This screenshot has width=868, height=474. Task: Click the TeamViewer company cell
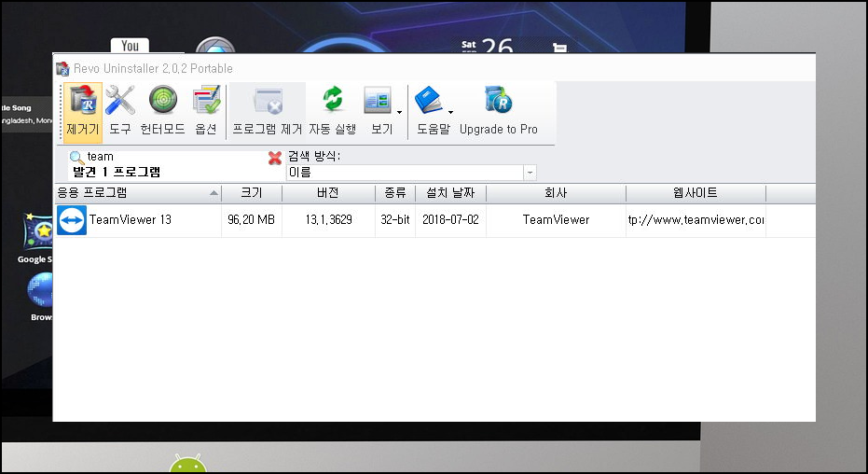click(x=556, y=220)
